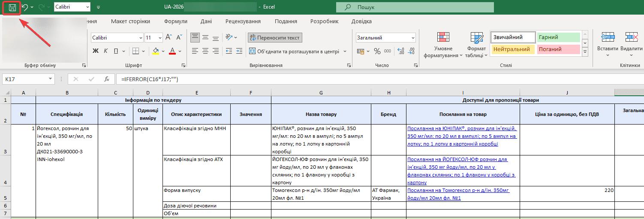644x219 pixels.
Task: Center cell text horizontally
Action: [205, 51]
